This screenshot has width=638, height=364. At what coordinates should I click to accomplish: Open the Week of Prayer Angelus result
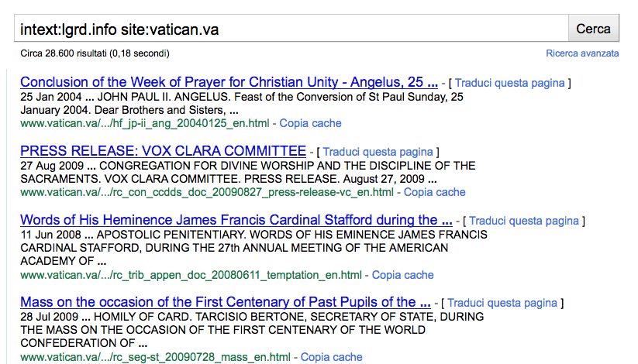pyautogui.click(x=229, y=82)
